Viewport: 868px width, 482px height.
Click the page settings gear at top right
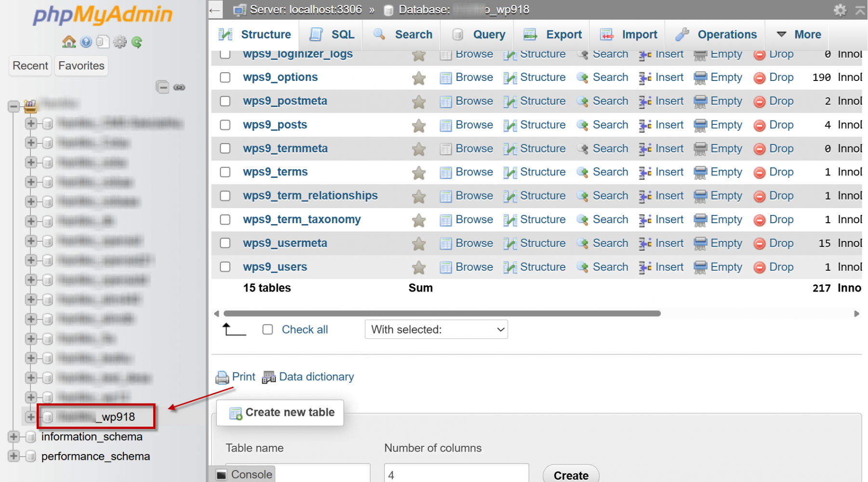point(840,10)
